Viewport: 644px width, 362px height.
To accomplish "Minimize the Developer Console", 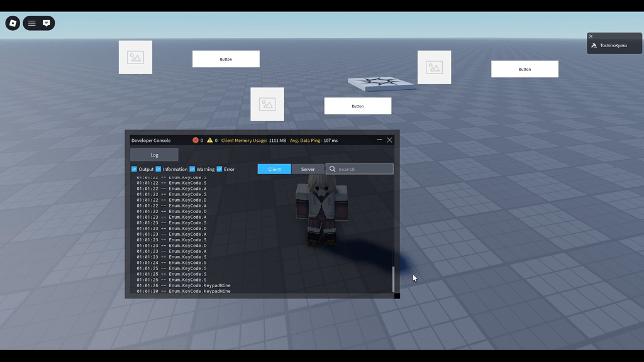I will click(379, 140).
